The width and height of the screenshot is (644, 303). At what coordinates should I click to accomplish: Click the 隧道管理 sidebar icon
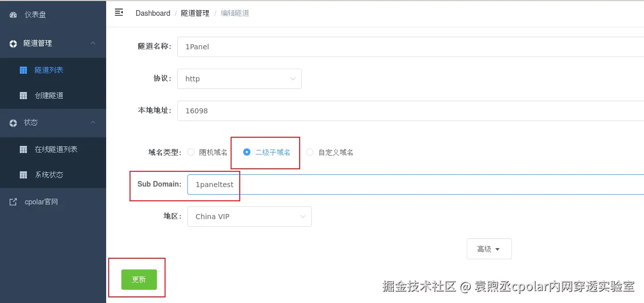click(14, 44)
